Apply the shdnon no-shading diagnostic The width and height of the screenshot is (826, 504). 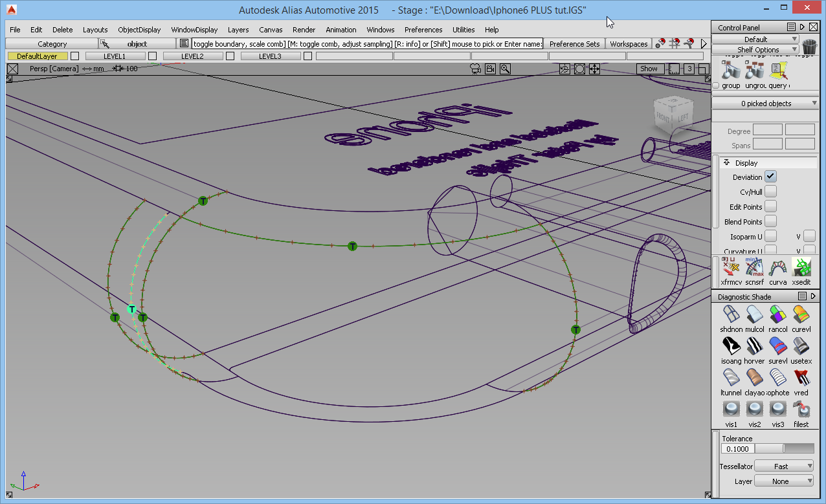pyautogui.click(x=731, y=314)
